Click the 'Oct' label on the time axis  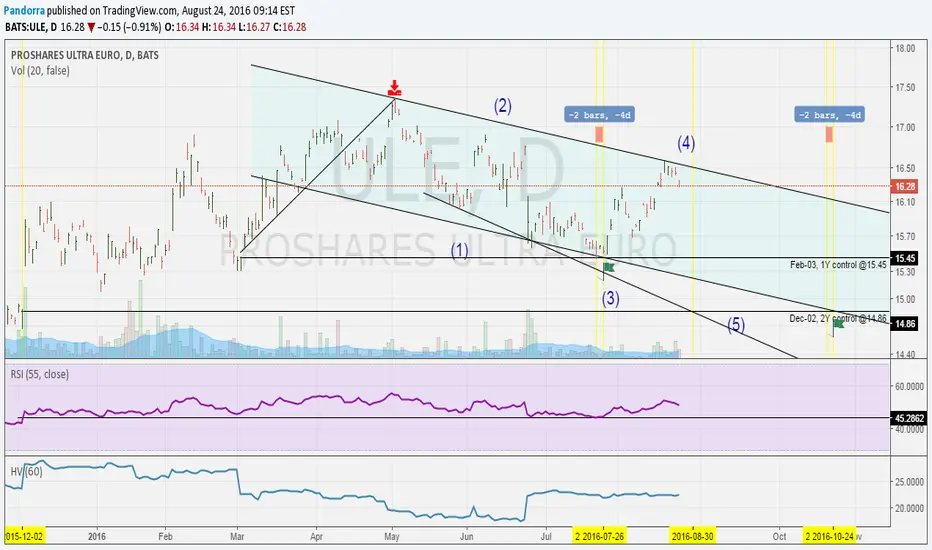779,536
